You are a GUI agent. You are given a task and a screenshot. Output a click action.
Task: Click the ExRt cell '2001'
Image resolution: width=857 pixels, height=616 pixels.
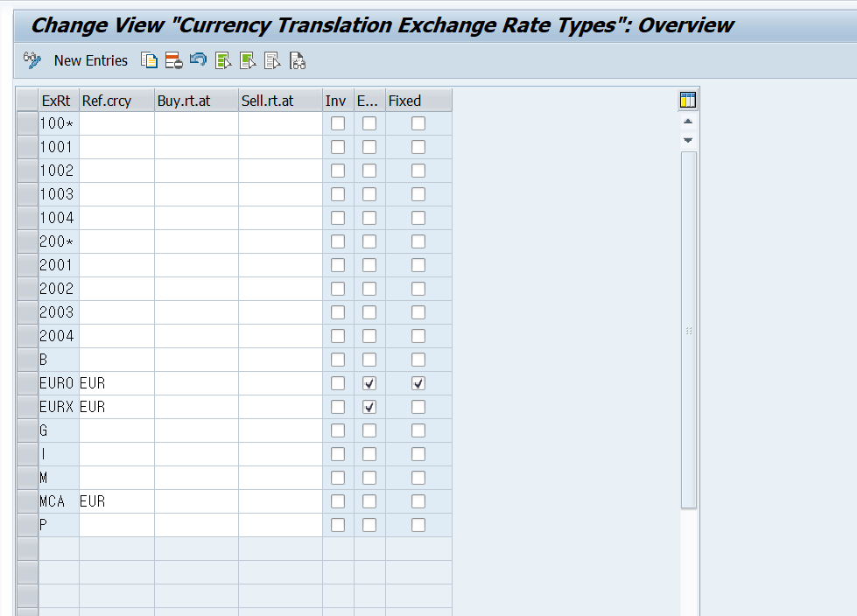pyautogui.click(x=59, y=265)
